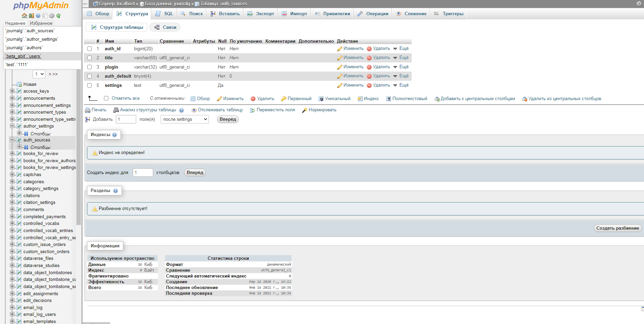Click Новая to create table

30,84
